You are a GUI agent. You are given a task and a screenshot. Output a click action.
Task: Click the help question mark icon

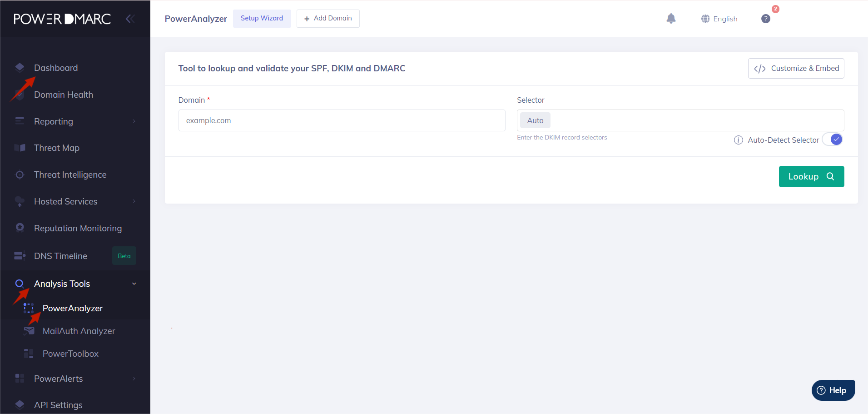[x=765, y=19]
